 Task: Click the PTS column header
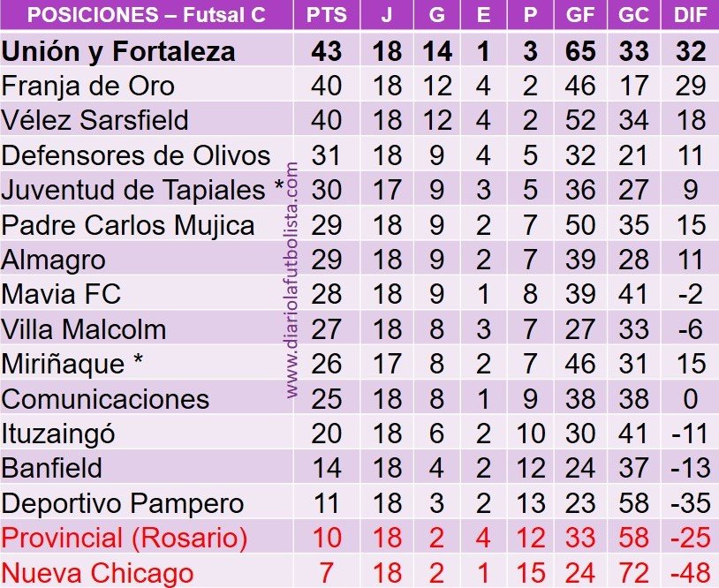327,15
